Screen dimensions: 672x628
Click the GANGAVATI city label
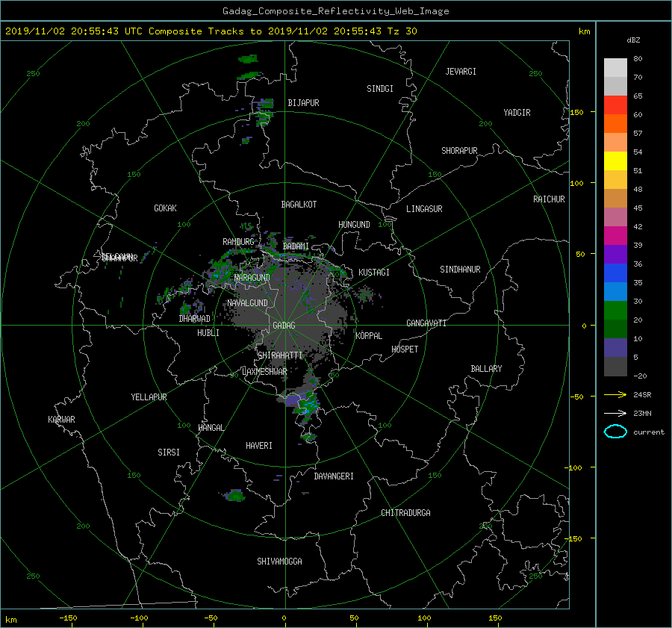pos(426,323)
